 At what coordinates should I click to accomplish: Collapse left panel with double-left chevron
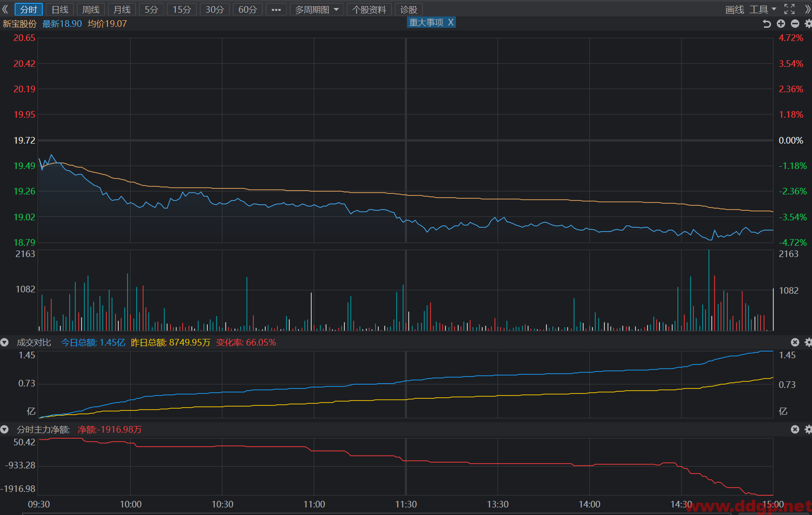coord(5,9)
